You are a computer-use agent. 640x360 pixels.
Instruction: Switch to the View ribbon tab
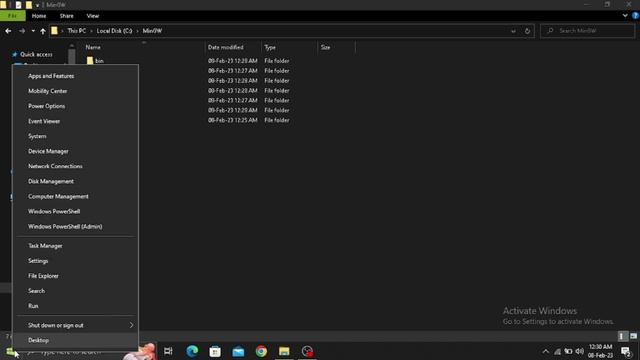pyautogui.click(x=93, y=16)
